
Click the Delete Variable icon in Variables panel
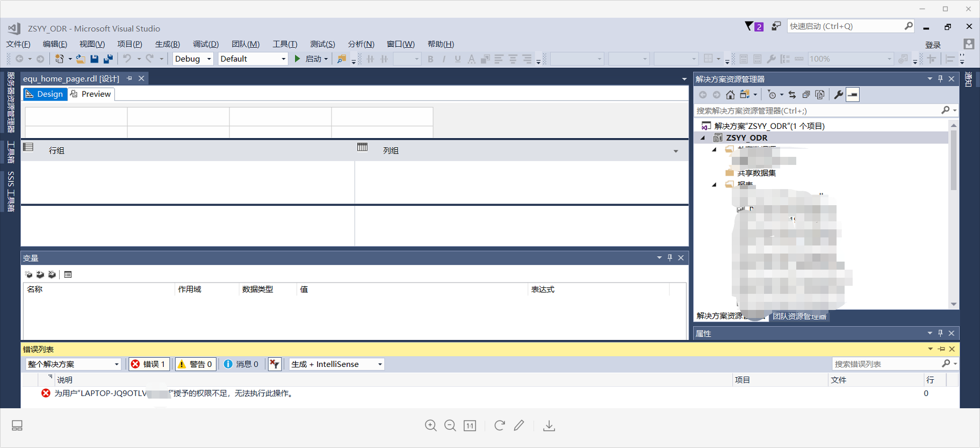pyautogui.click(x=52, y=274)
